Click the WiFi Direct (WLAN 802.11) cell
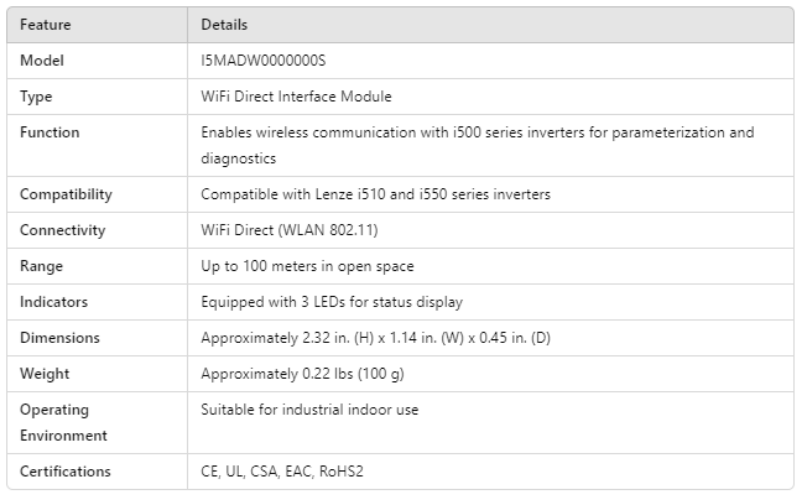This screenshot has width=802, height=500. coord(290,230)
